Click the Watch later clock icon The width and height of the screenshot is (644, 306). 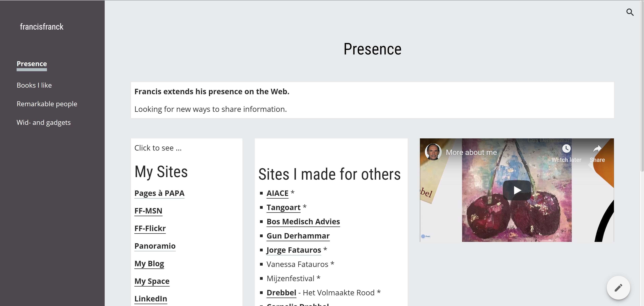pos(566,149)
